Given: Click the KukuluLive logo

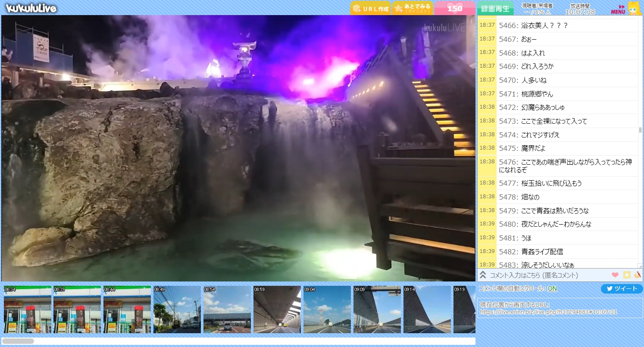Looking at the screenshot, I should tap(31, 8).
